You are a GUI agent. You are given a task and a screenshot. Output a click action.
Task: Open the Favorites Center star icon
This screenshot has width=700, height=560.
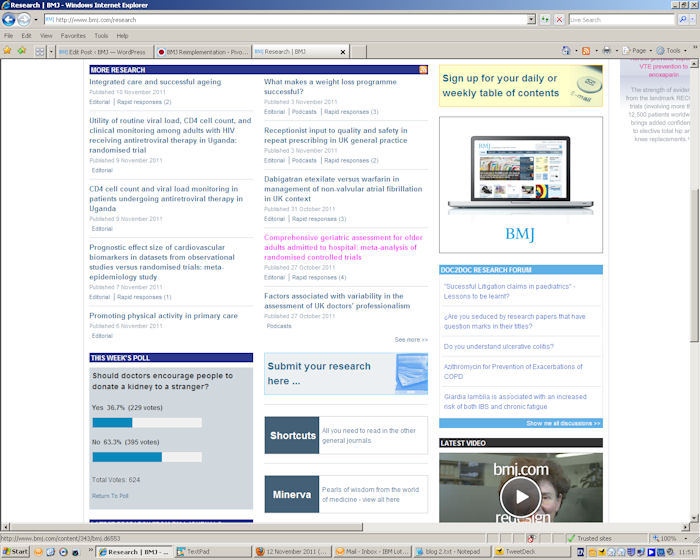pos(8,50)
